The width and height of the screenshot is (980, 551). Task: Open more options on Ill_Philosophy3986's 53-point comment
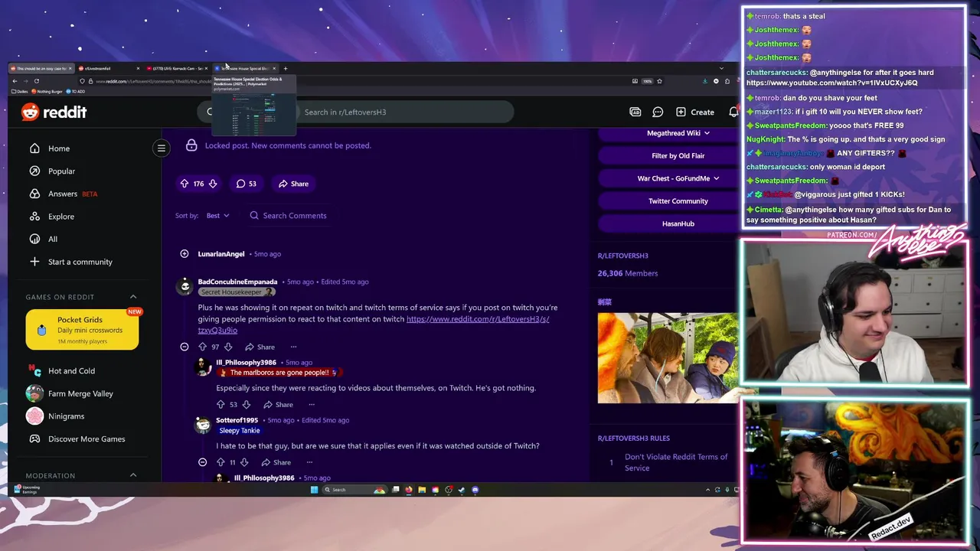(312, 404)
